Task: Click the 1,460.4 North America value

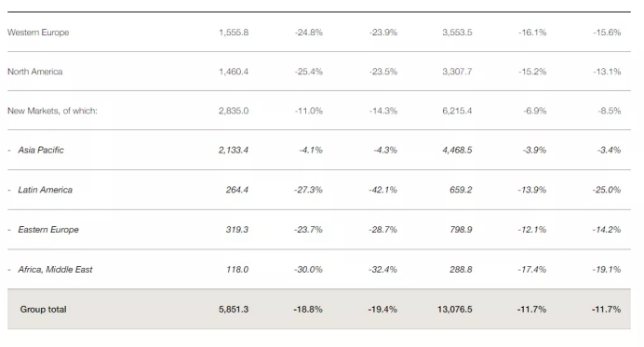Action: coord(234,72)
